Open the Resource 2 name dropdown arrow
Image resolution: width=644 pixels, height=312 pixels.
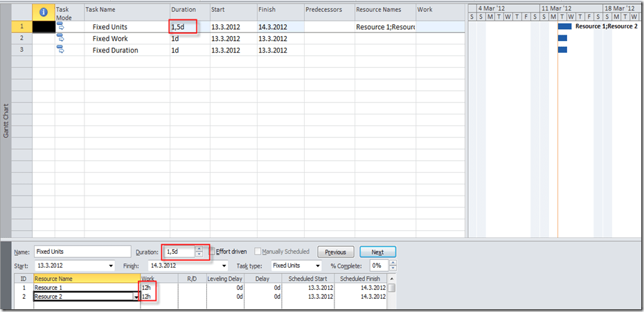(136, 297)
